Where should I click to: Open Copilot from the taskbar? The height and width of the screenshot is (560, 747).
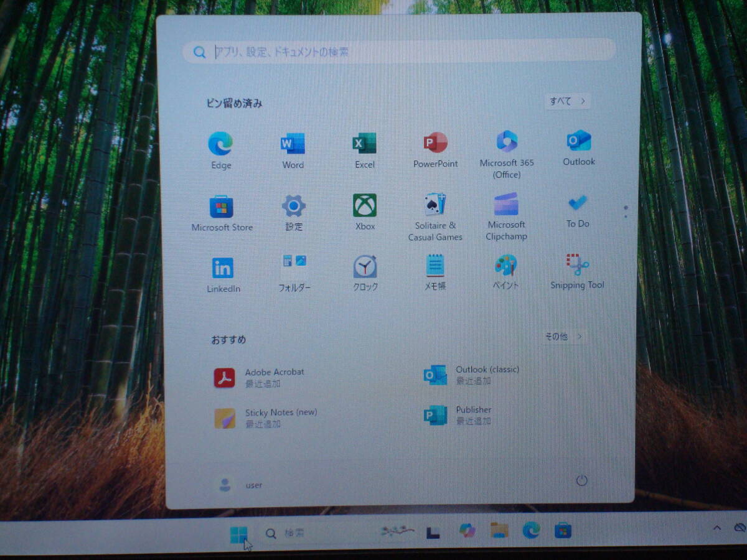[467, 531]
